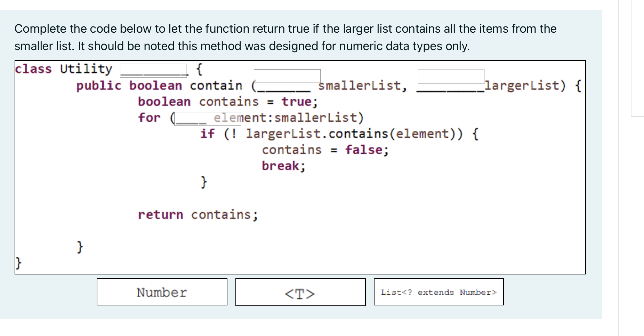644x336 pixels.
Task: Select the Number answer tile
Action: (x=161, y=292)
